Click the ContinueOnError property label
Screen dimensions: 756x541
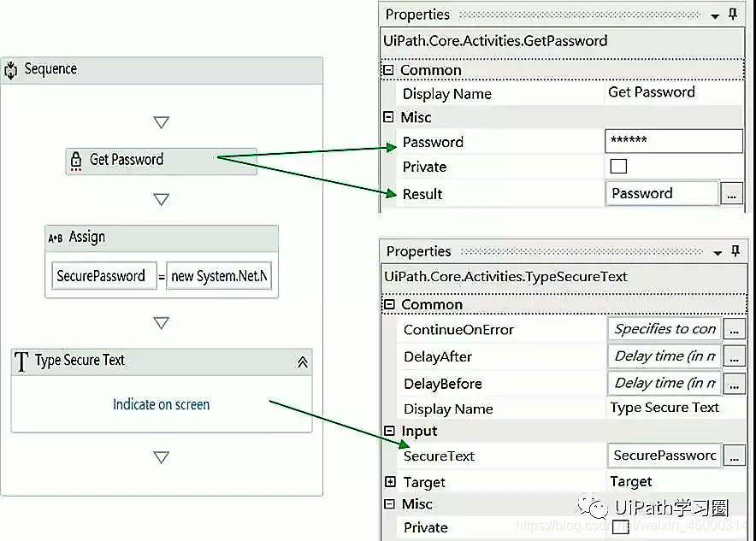pos(458,330)
